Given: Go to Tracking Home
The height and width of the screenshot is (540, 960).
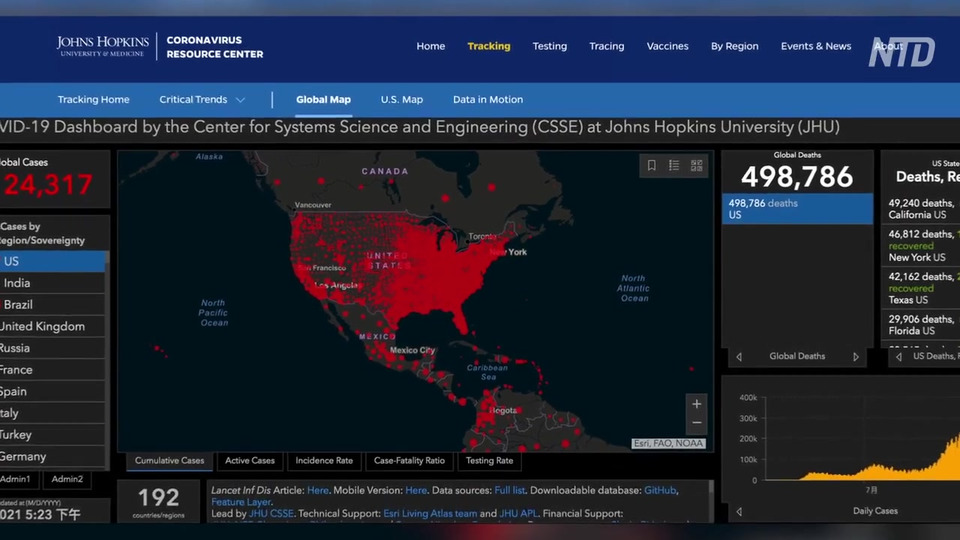Looking at the screenshot, I should [93, 99].
